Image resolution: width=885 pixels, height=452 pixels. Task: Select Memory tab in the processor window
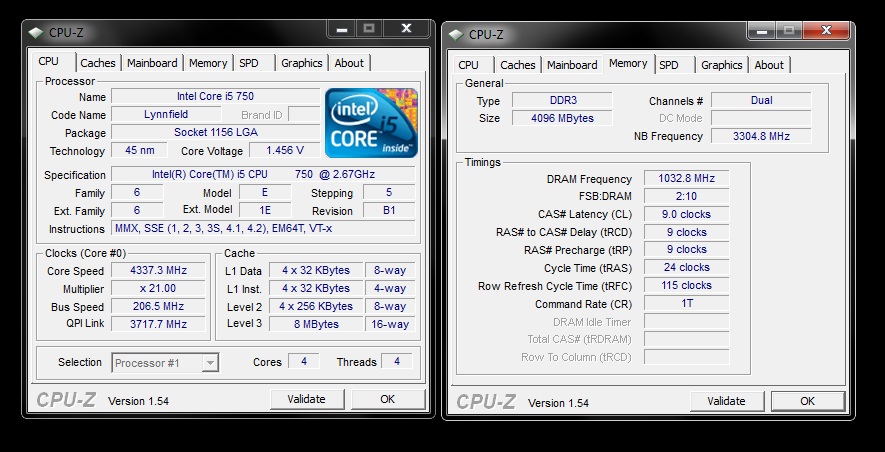tap(208, 63)
